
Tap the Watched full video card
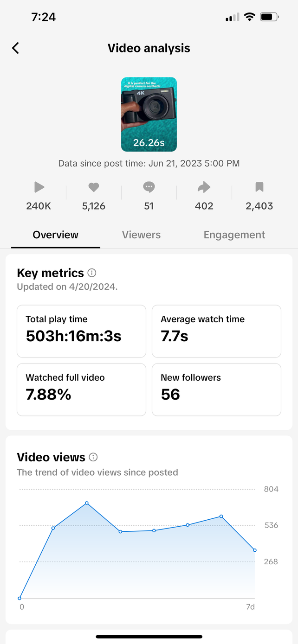(x=81, y=389)
